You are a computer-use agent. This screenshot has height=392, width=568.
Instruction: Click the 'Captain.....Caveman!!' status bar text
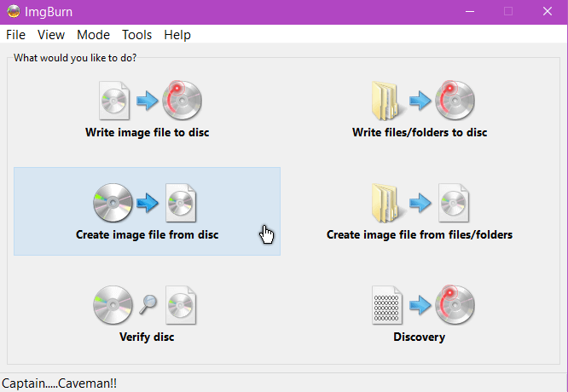60,383
